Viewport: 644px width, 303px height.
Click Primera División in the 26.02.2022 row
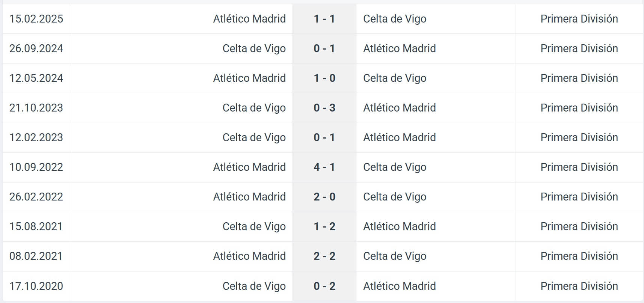(x=579, y=197)
